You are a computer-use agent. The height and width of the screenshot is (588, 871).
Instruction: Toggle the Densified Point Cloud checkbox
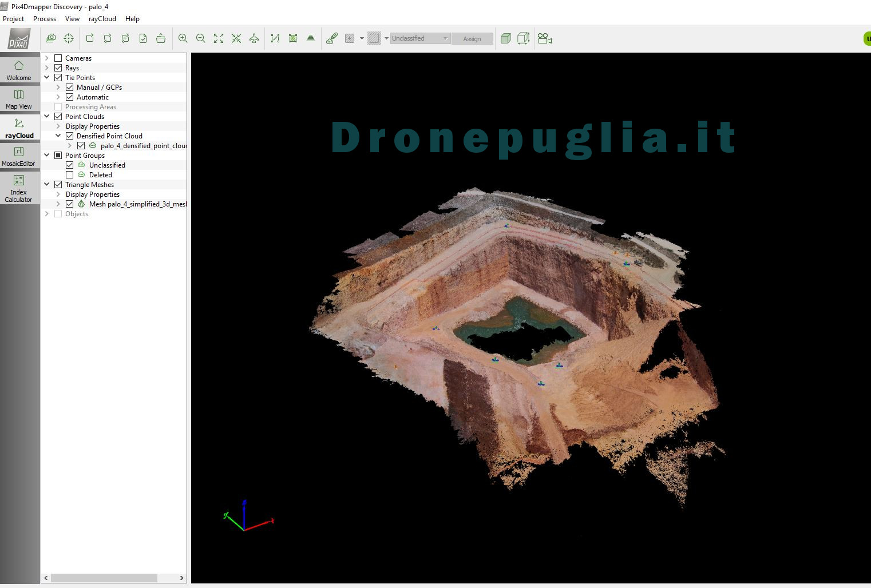tap(69, 136)
